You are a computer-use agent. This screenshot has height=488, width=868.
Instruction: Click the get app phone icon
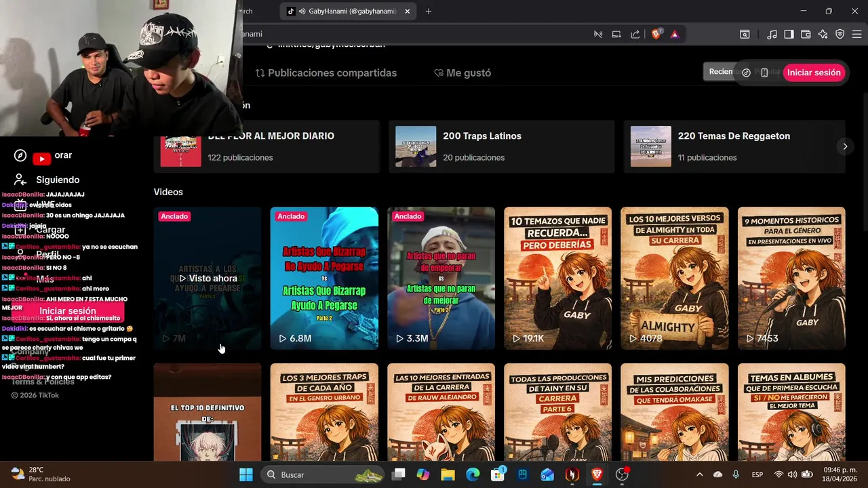click(x=764, y=73)
